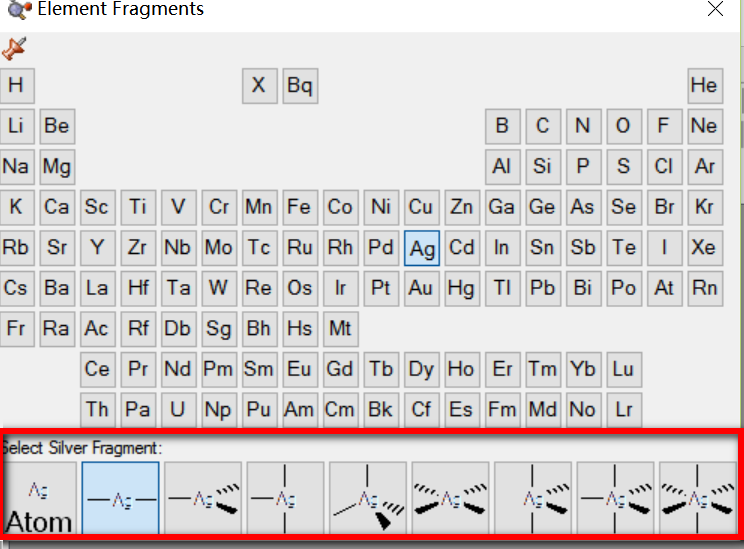Select uranium from the actinide row
The image size is (744, 549).
(x=178, y=410)
